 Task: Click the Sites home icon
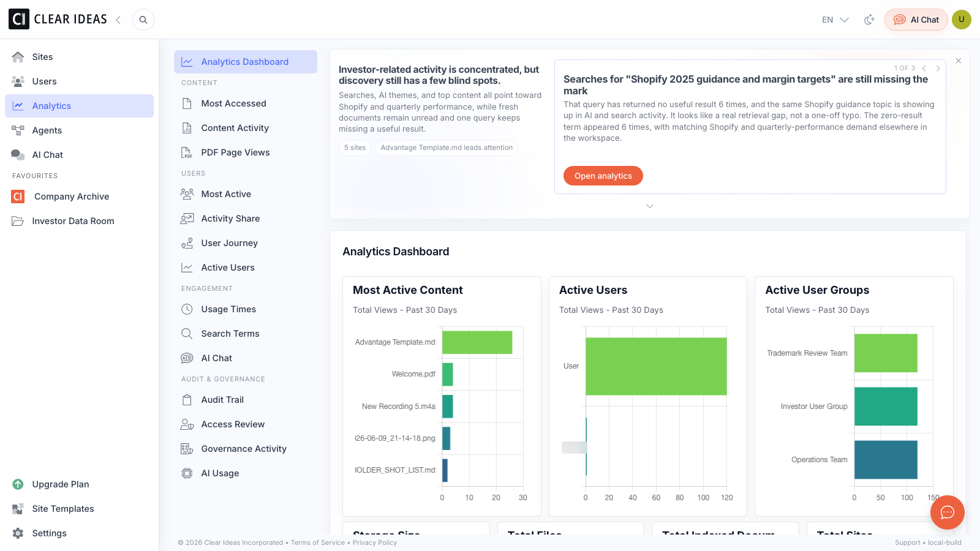[x=18, y=57]
